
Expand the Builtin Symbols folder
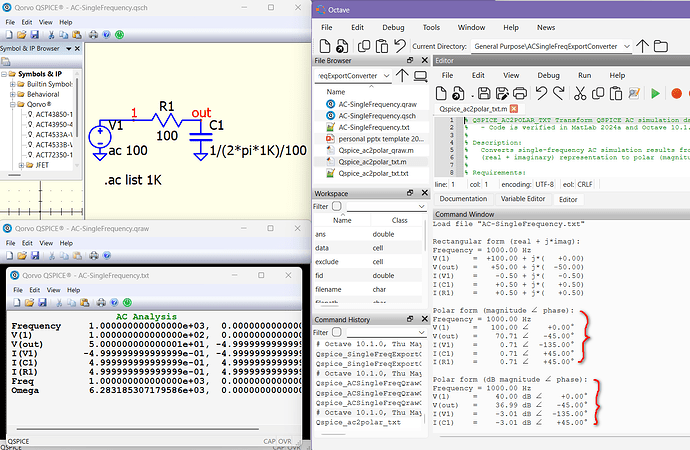13,84
